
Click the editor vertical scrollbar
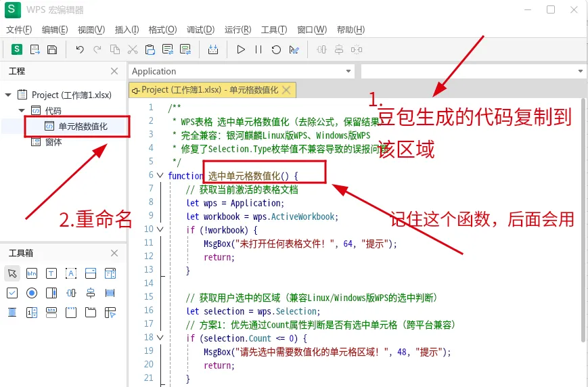point(583,221)
